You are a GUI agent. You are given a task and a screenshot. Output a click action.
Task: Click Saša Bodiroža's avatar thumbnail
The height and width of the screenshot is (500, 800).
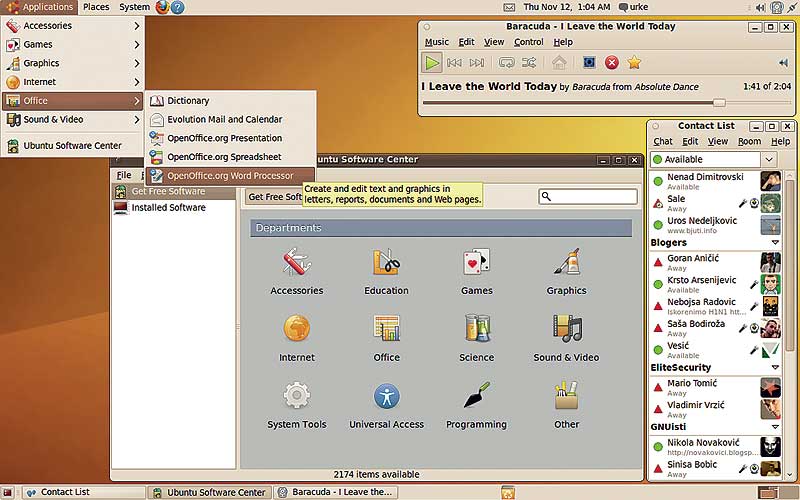pyautogui.click(x=770, y=328)
